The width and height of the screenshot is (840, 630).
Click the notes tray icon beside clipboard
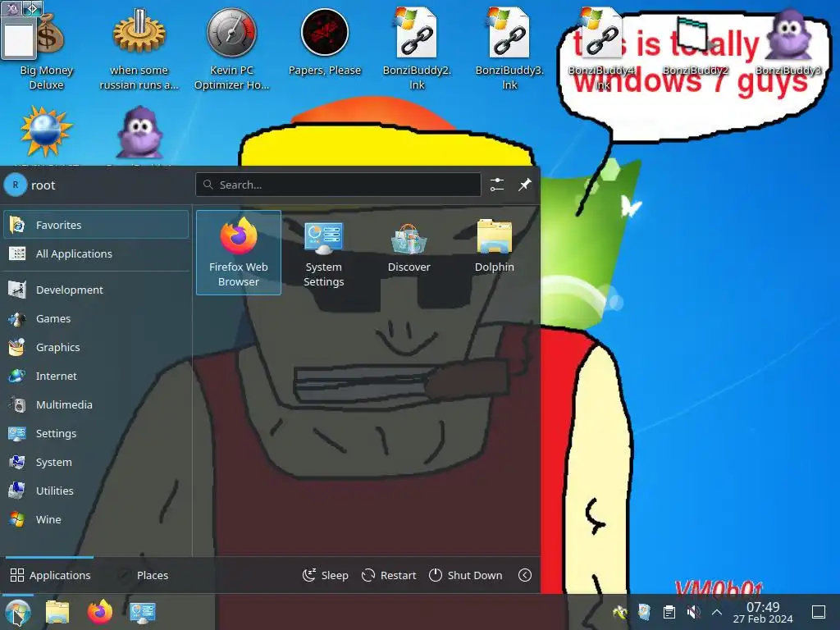(x=645, y=612)
